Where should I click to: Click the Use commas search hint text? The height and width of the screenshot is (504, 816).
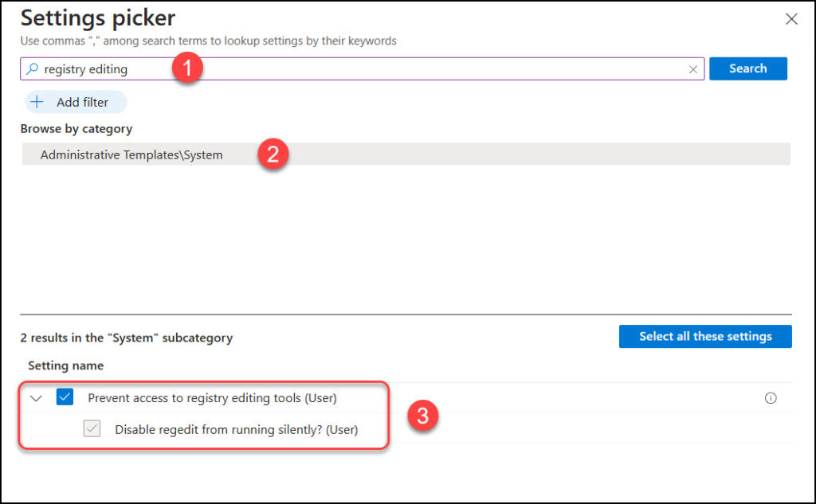[208, 41]
